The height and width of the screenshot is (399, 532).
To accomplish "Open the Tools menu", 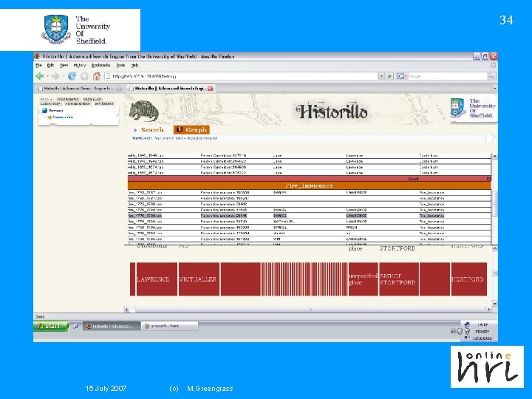I will tap(120, 65).
